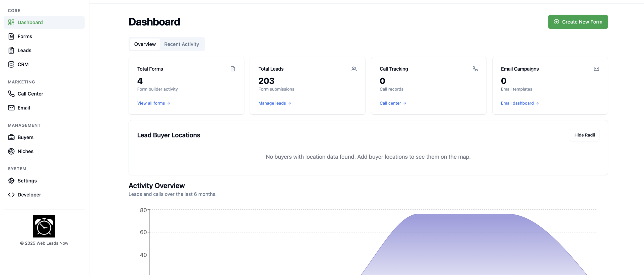Open the Forms menu item
This screenshot has width=644, height=275.
44,36
